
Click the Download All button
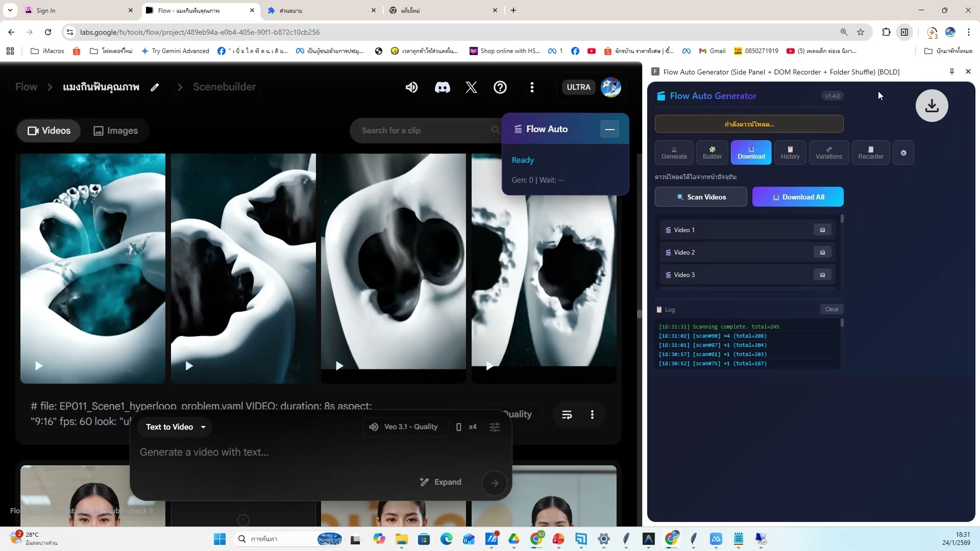798,196
